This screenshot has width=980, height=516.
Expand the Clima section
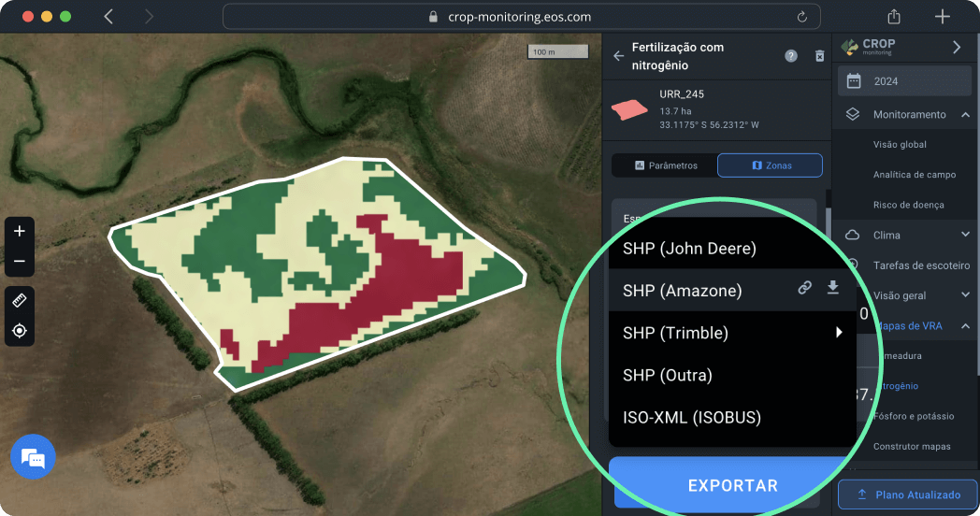click(x=965, y=235)
